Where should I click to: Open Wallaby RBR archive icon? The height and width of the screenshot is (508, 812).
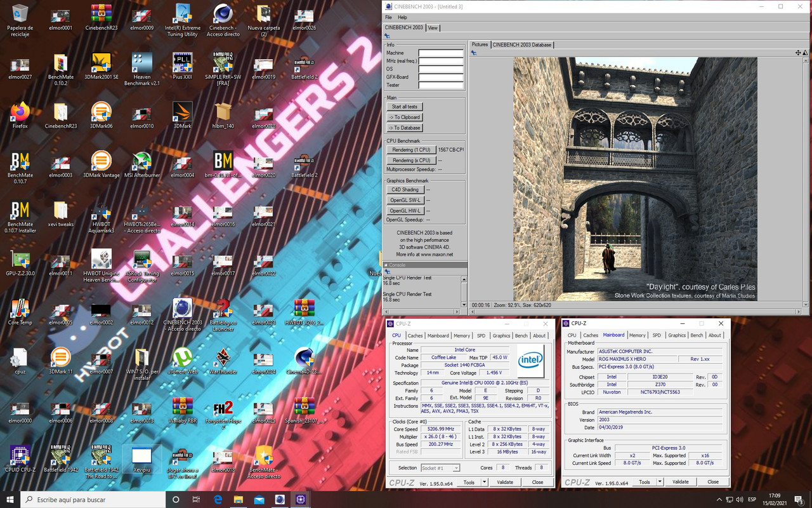(183, 411)
